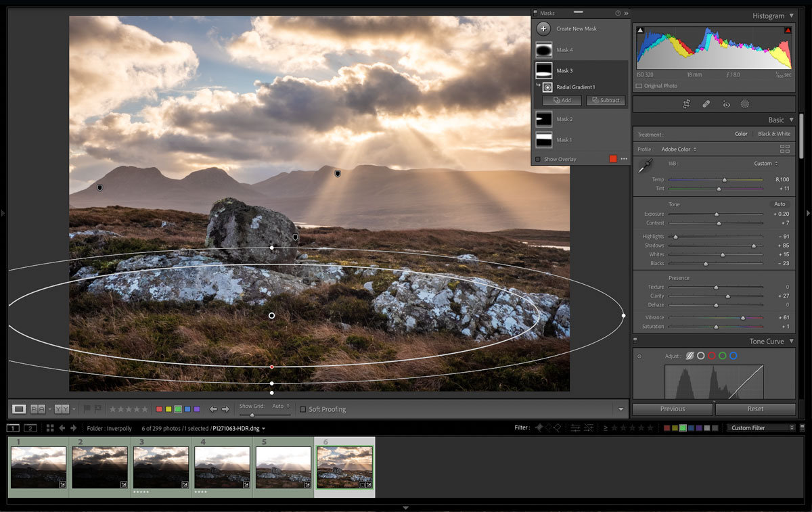Activate the Red Eye Correction tool
The image size is (812, 512).
[x=726, y=104]
